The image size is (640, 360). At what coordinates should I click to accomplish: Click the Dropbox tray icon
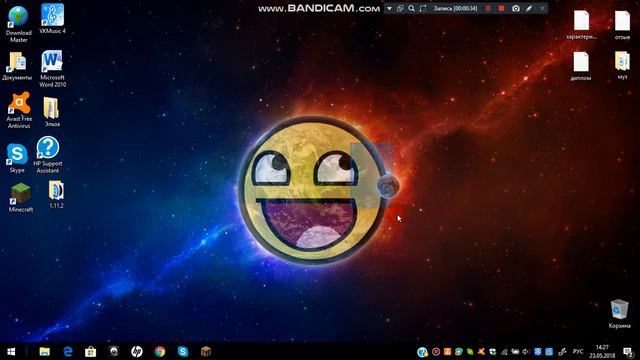click(x=538, y=352)
